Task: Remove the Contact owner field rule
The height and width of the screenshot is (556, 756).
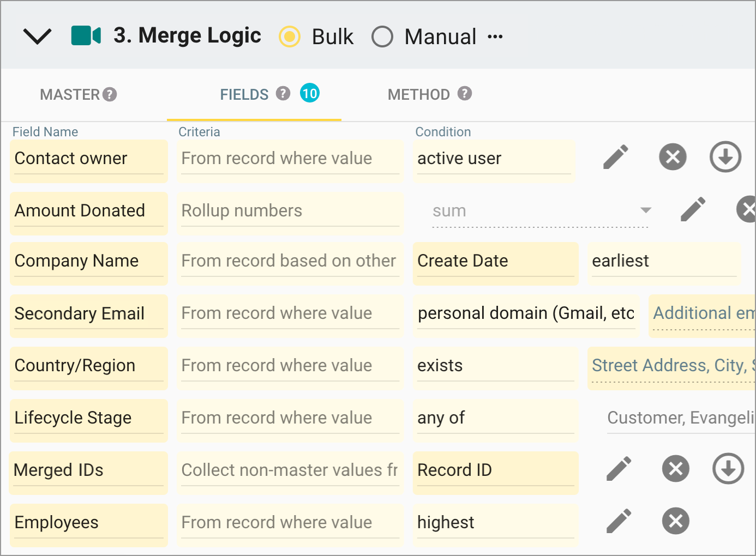Action: click(673, 157)
